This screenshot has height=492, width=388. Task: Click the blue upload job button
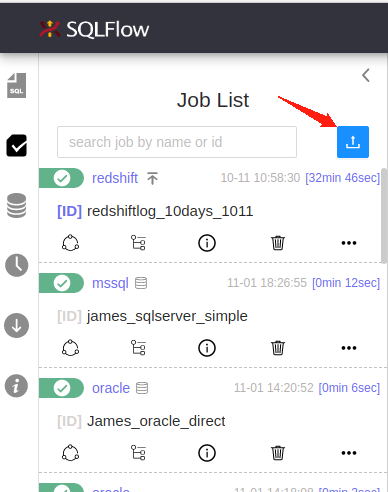click(353, 142)
